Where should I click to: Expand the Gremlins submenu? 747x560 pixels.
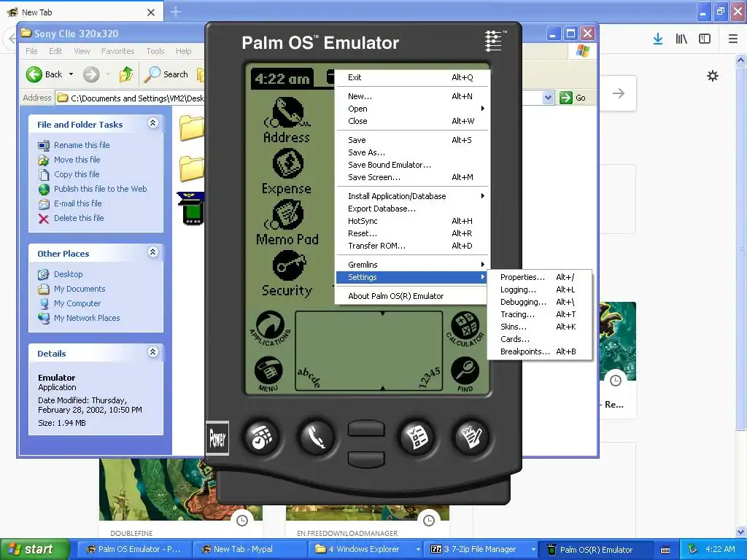[413, 264]
